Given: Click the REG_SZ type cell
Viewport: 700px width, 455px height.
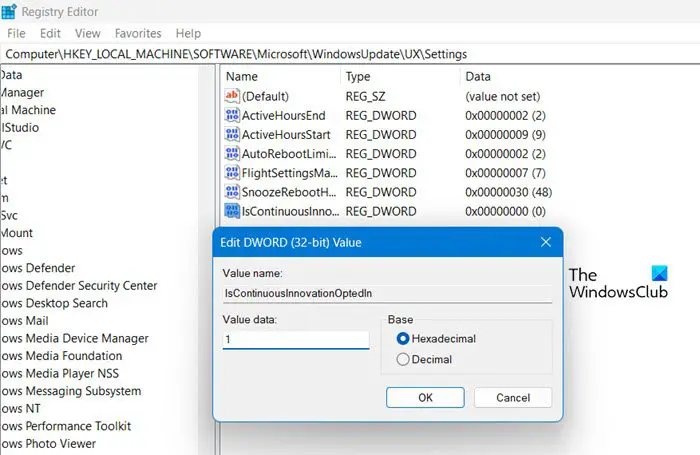Looking at the screenshot, I should (x=365, y=96).
